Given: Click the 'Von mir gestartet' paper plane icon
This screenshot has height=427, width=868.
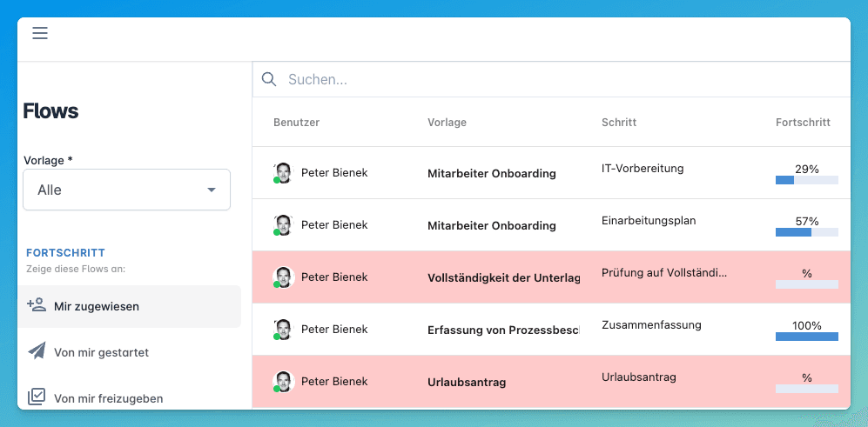Looking at the screenshot, I should pyautogui.click(x=36, y=351).
